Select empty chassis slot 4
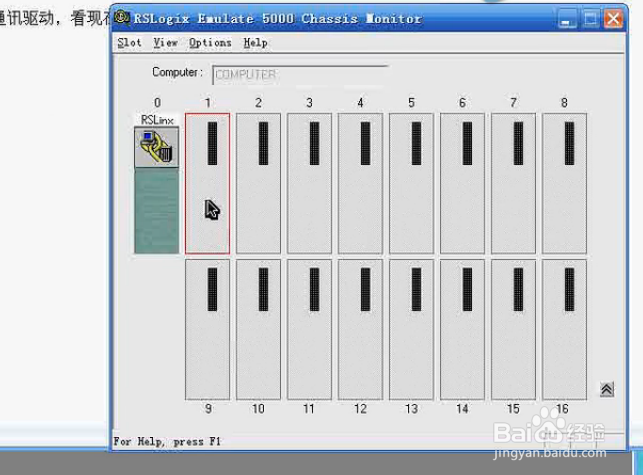The image size is (643, 475). (360, 183)
